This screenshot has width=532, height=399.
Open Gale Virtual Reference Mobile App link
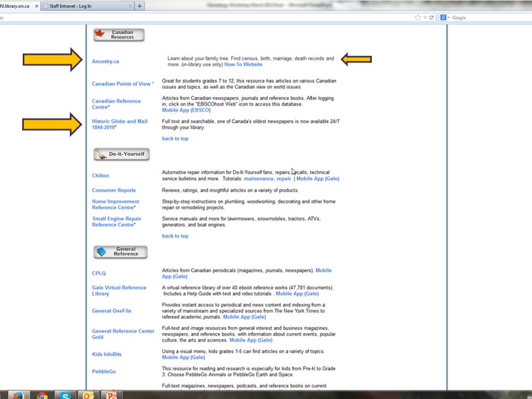coord(297,294)
